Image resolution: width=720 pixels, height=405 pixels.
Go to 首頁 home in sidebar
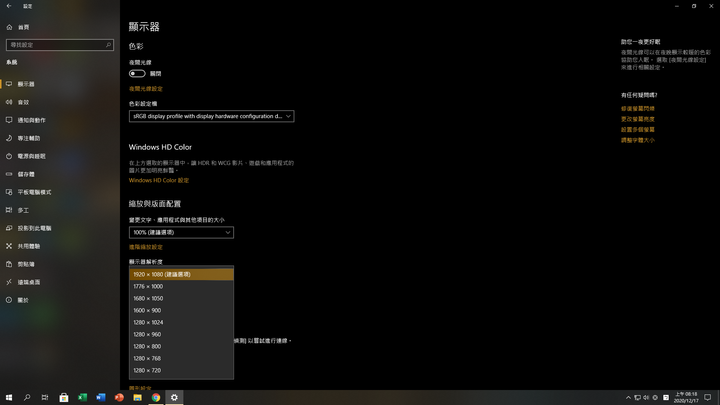point(18,27)
